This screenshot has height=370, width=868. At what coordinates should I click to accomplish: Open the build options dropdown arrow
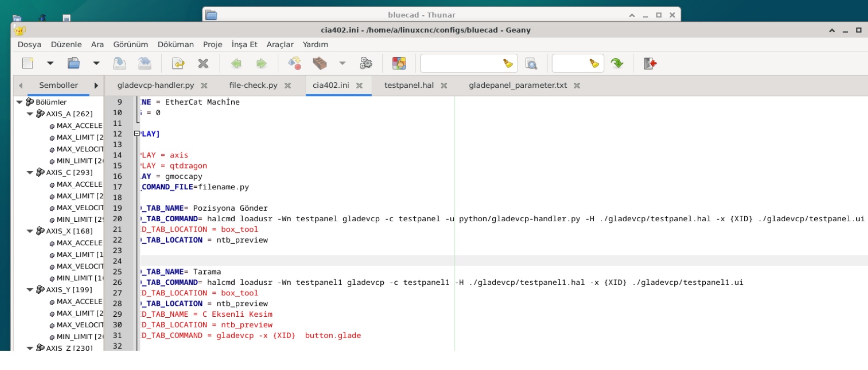[342, 63]
